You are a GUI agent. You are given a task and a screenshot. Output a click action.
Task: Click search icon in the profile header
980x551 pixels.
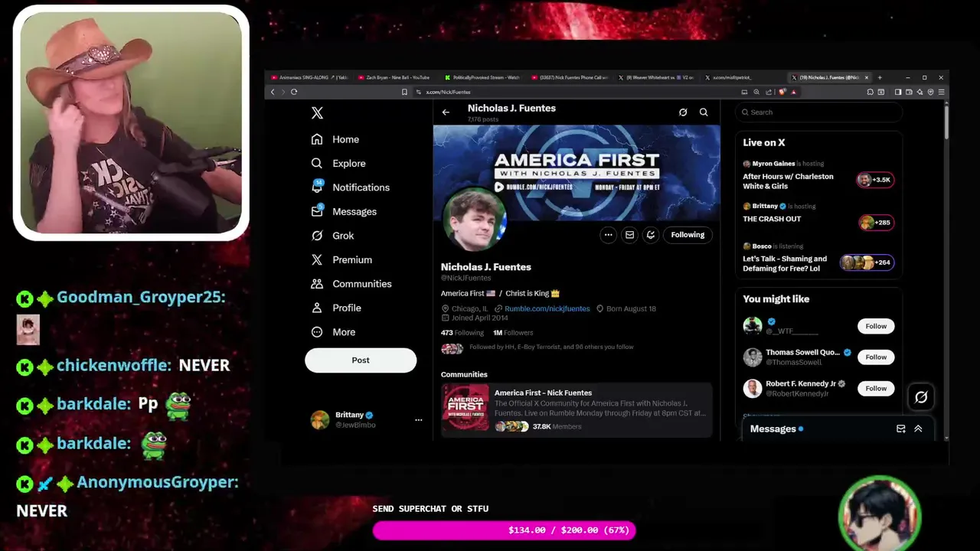tap(704, 112)
